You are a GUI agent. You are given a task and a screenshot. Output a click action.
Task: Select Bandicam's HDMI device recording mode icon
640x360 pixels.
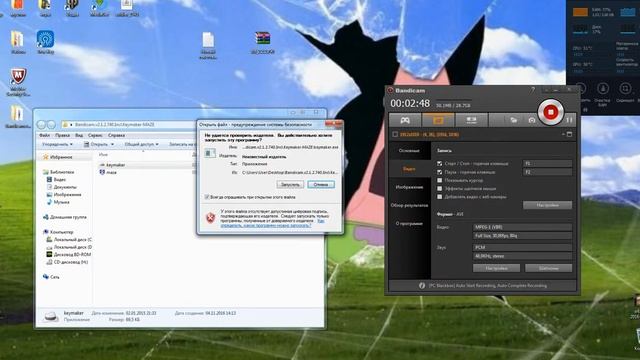(x=471, y=120)
